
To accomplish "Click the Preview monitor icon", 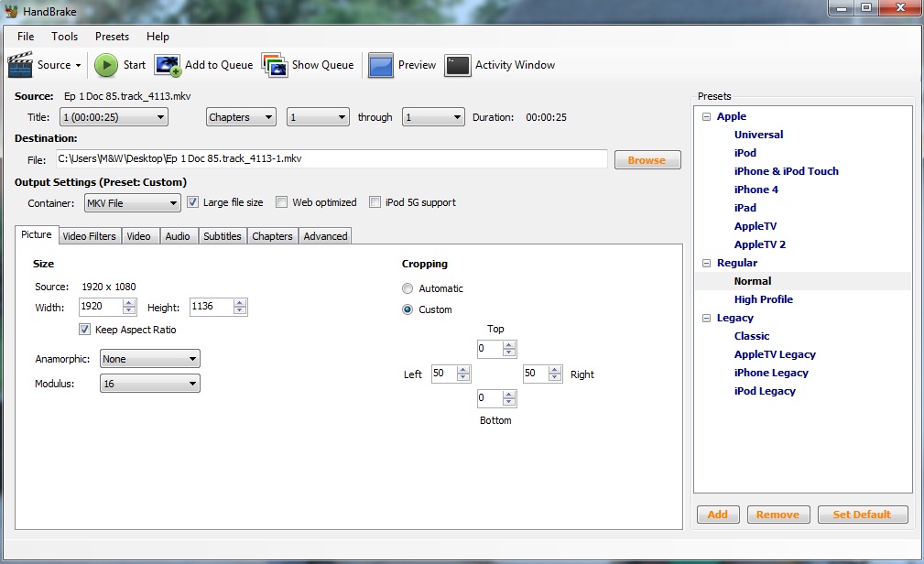I will [x=381, y=65].
